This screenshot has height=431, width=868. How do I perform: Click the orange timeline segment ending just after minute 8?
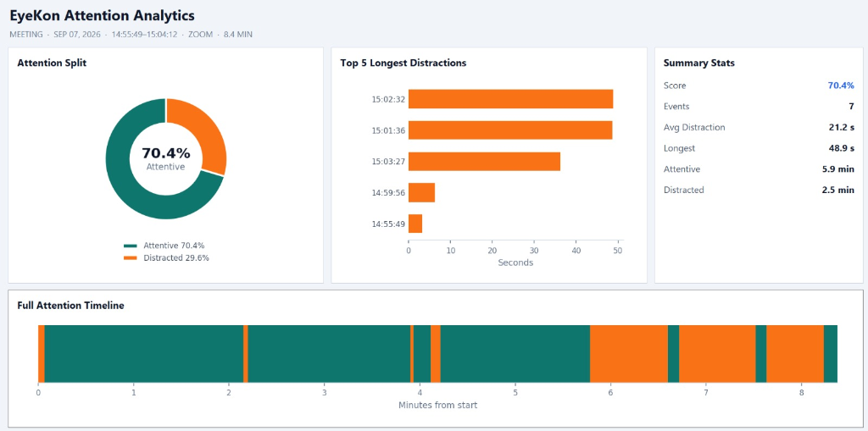pyautogui.click(x=795, y=354)
